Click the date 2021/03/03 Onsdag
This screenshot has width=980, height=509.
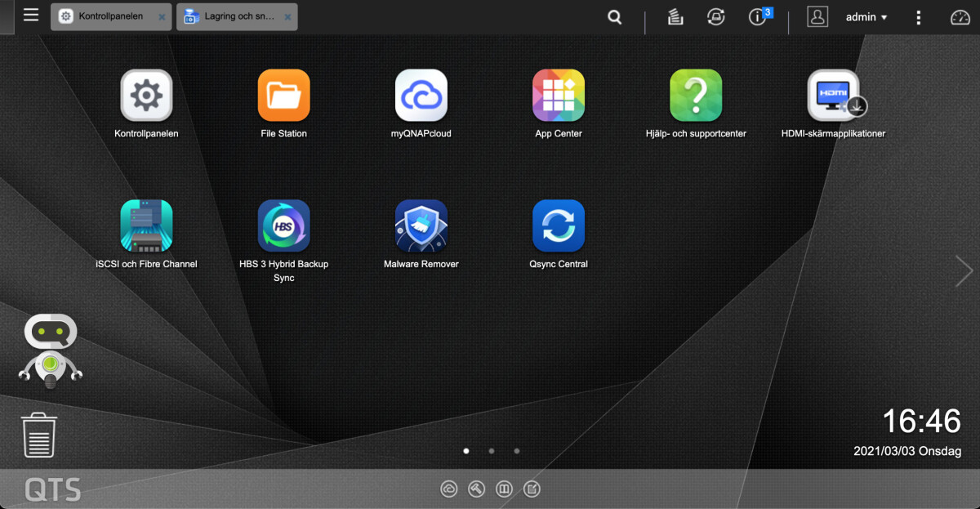coord(907,451)
